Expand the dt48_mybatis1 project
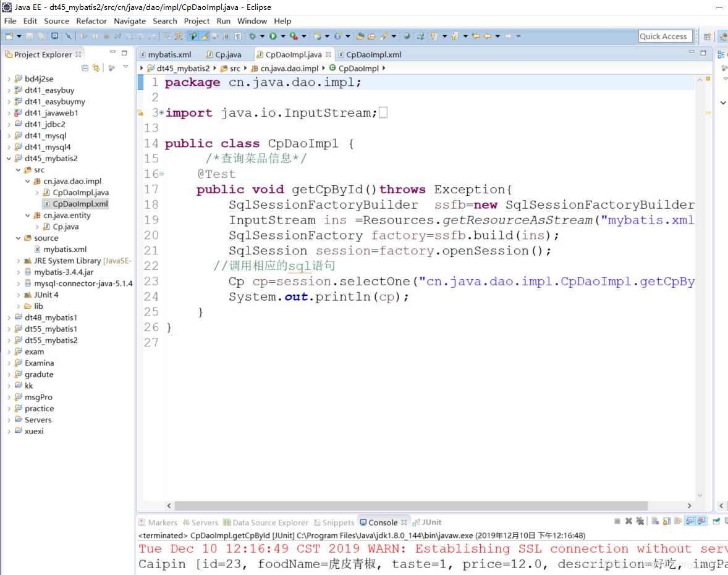This screenshot has height=575, width=728. tap(9, 318)
